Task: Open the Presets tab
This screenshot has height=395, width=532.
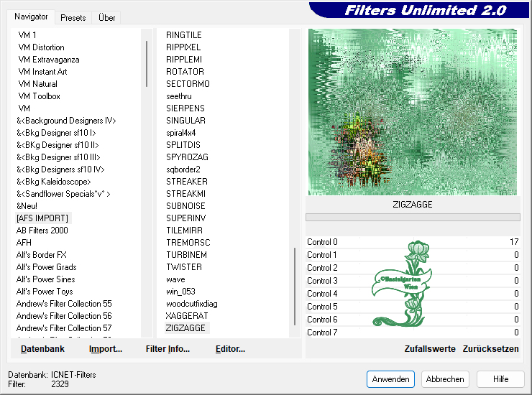Action: pos(73,18)
